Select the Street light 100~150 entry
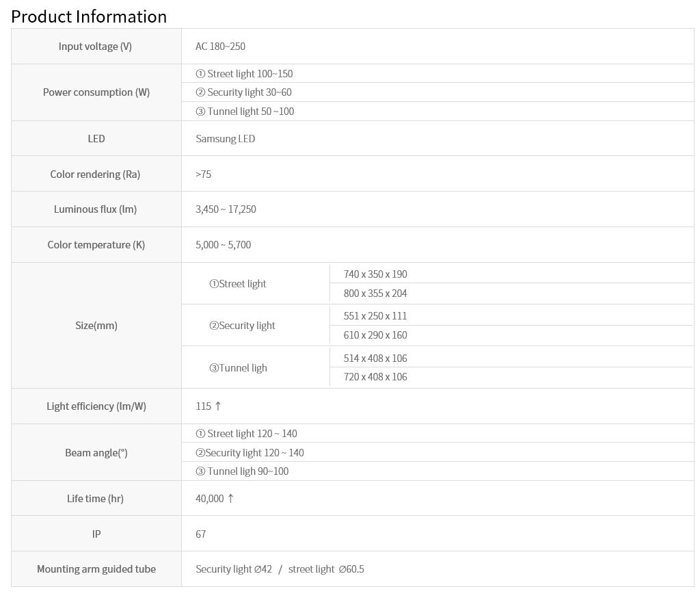This screenshot has height=600, width=700. tap(244, 74)
